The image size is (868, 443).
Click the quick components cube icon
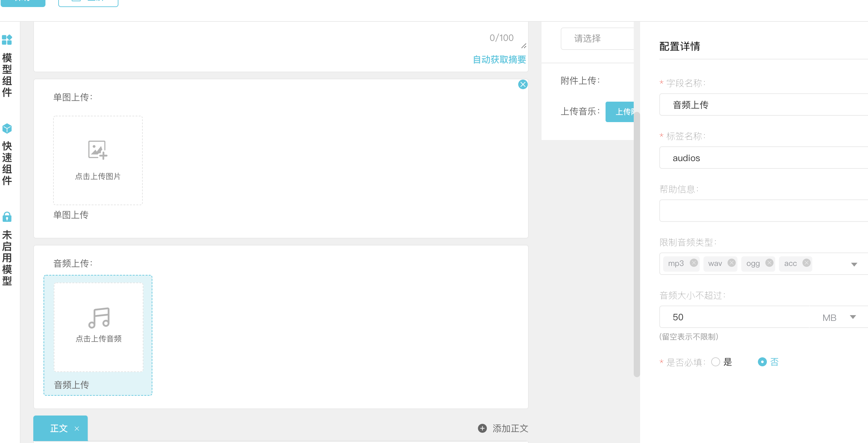point(7,128)
